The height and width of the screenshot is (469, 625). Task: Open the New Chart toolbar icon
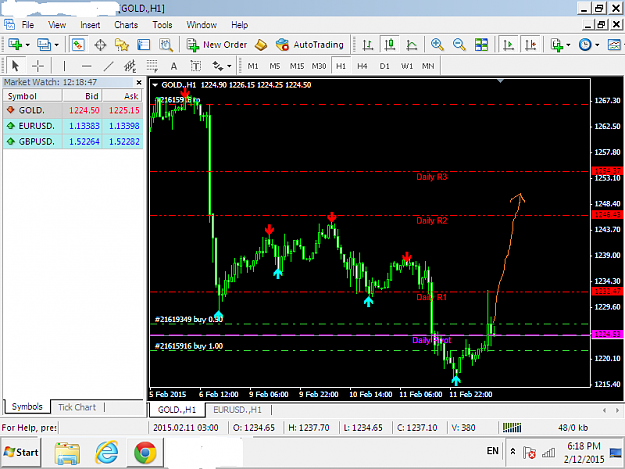(15, 45)
